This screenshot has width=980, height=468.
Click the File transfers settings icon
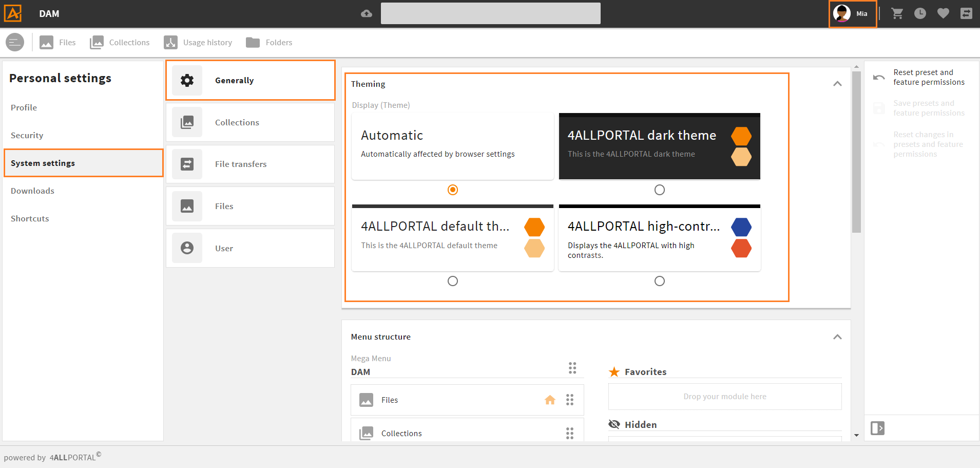pos(187,164)
